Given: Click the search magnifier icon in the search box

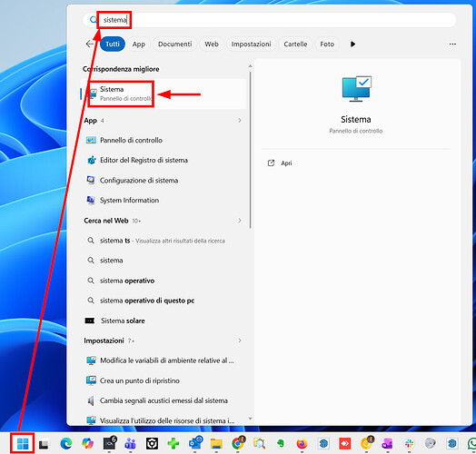Looking at the screenshot, I should [x=94, y=20].
